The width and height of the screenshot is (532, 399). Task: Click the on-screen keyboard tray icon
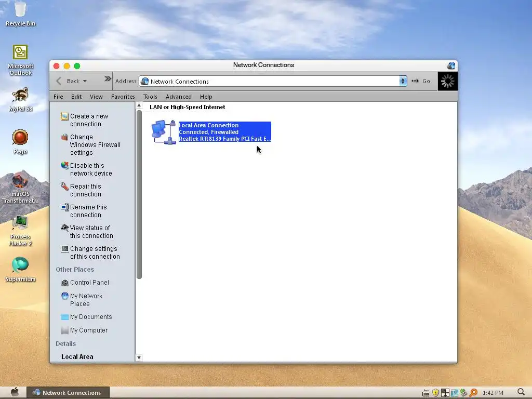click(426, 393)
